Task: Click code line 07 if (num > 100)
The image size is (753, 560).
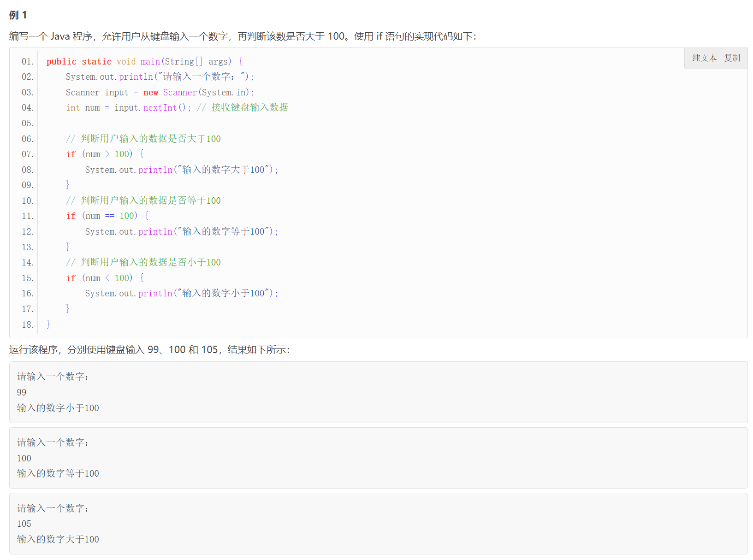Action: pos(105,154)
